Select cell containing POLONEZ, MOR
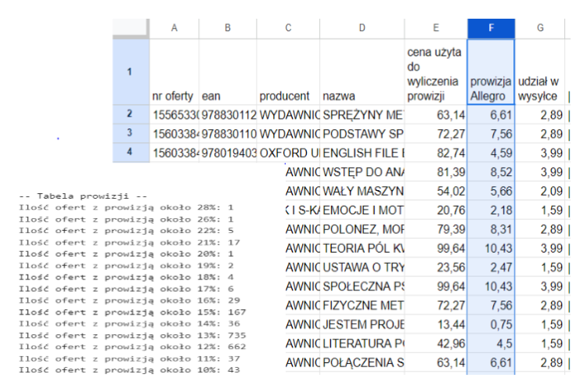Viewport: 587px width, 392px height. tap(362, 228)
